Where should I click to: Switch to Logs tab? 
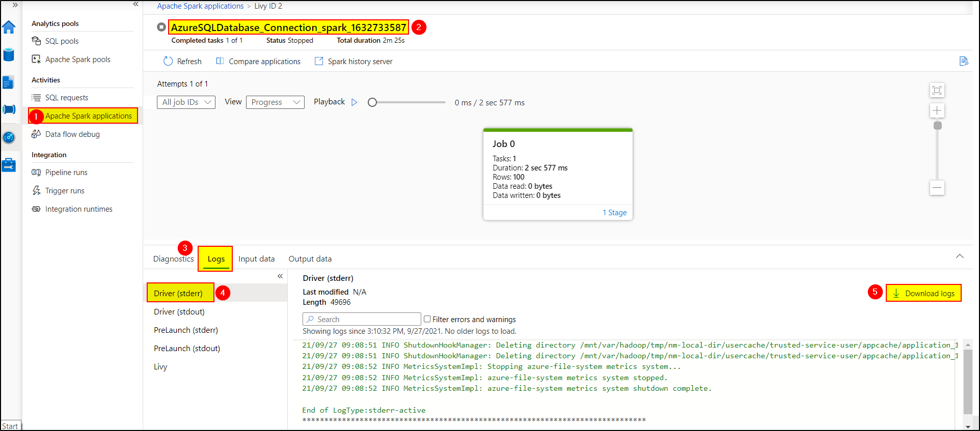click(x=216, y=258)
